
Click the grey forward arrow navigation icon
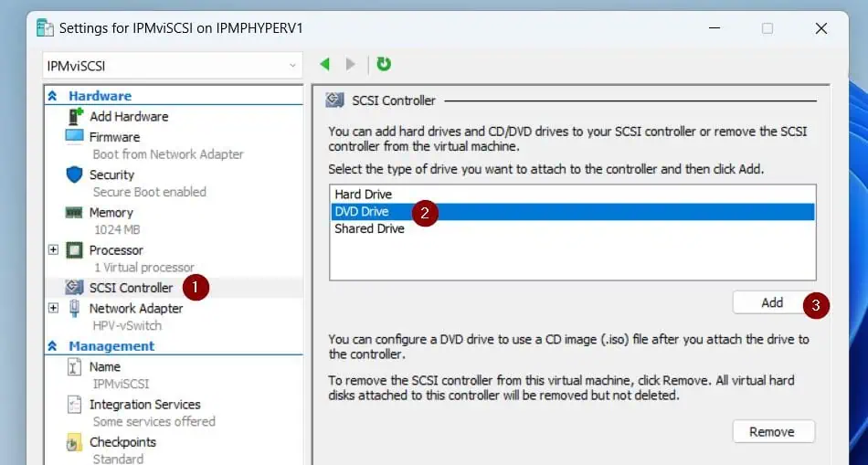click(x=351, y=65)
